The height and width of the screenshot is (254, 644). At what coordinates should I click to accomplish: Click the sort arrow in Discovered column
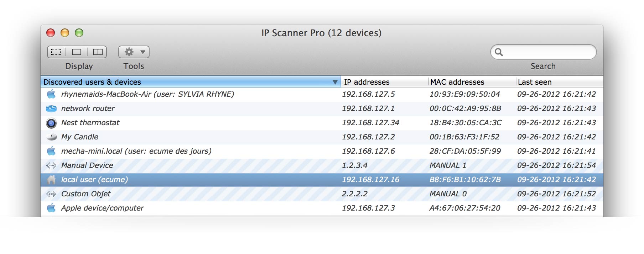click(335, 82)
